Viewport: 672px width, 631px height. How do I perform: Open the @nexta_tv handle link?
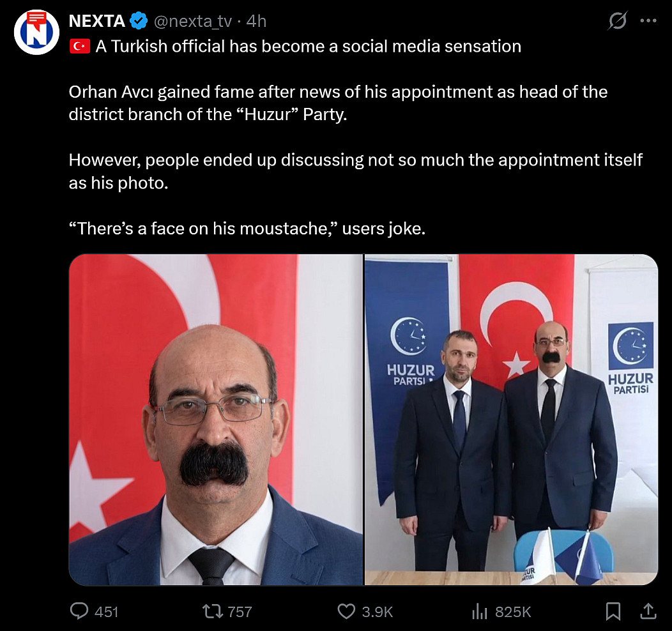tap(192, 21)
